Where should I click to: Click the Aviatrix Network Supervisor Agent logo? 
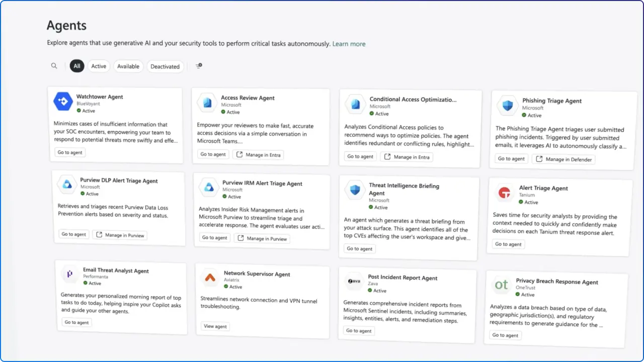click(211, 277)
